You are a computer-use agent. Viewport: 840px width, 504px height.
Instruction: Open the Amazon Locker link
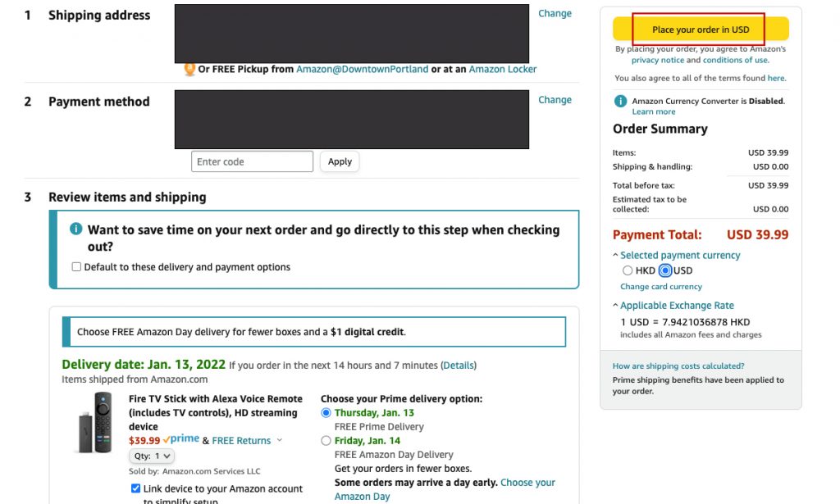click(503, 69)
